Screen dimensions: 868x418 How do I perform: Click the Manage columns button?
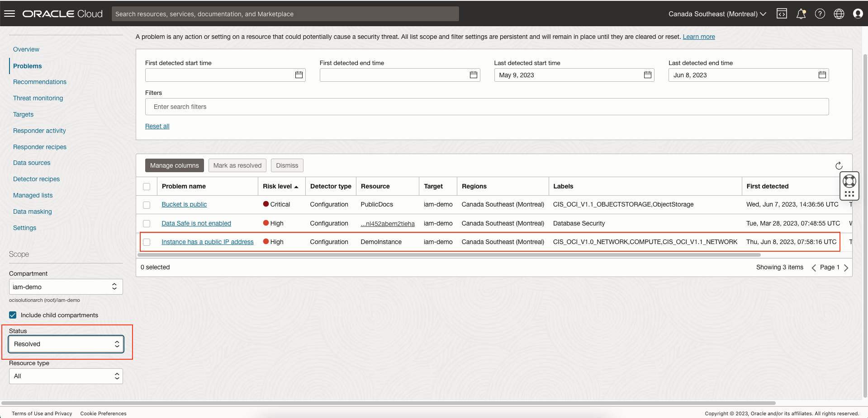[x=175, y=165]
